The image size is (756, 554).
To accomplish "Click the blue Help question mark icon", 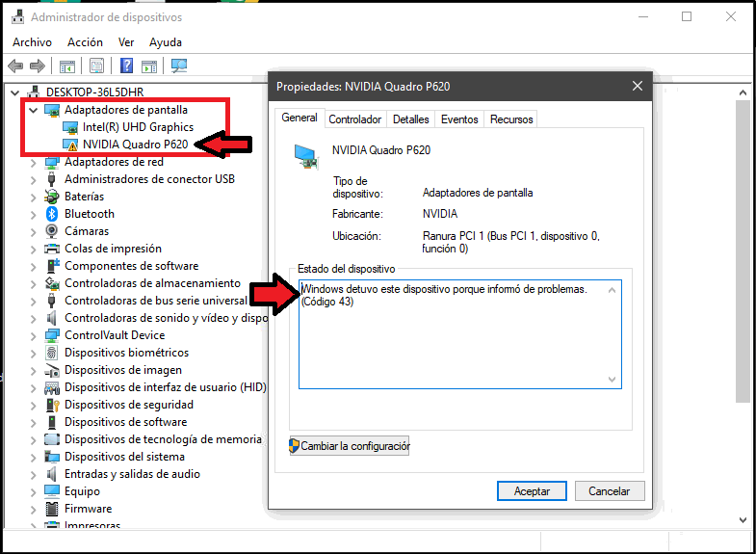I will pos(126,66).
